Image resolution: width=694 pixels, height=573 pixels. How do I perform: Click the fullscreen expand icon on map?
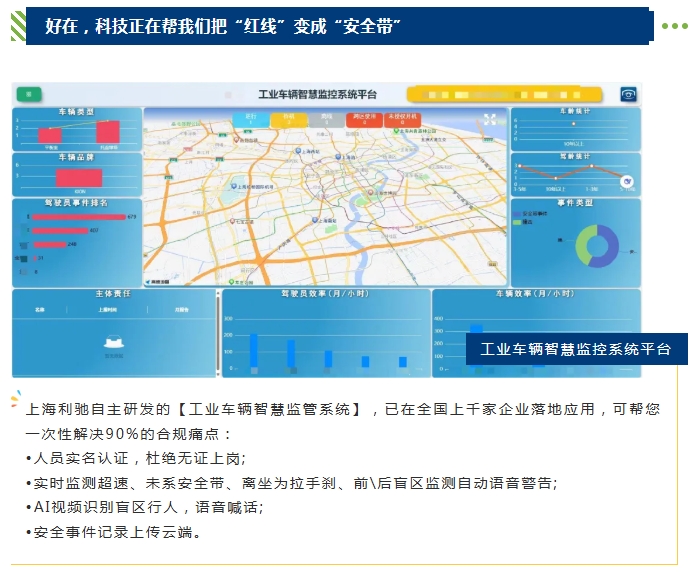(490, 119)
